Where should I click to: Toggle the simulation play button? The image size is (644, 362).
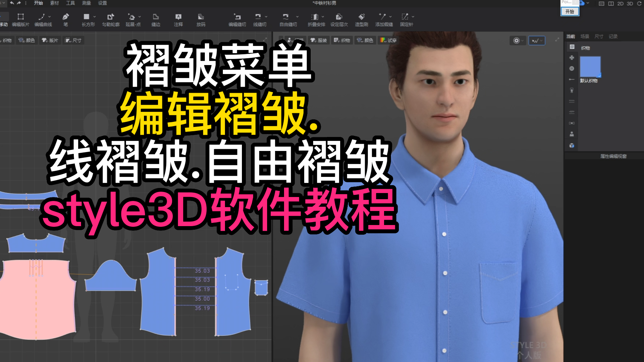pos(516,41)
